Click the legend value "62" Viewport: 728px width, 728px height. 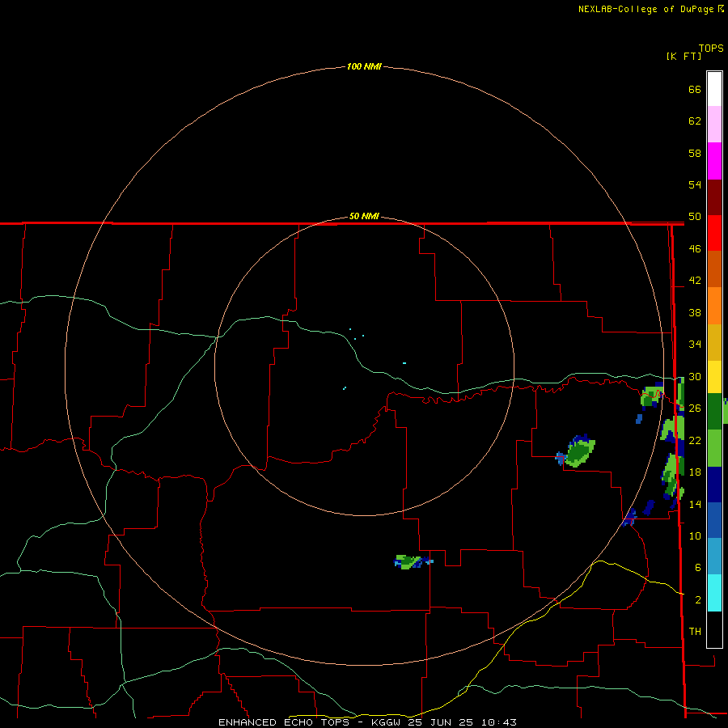pyautogui.click(x=695, y=121)
